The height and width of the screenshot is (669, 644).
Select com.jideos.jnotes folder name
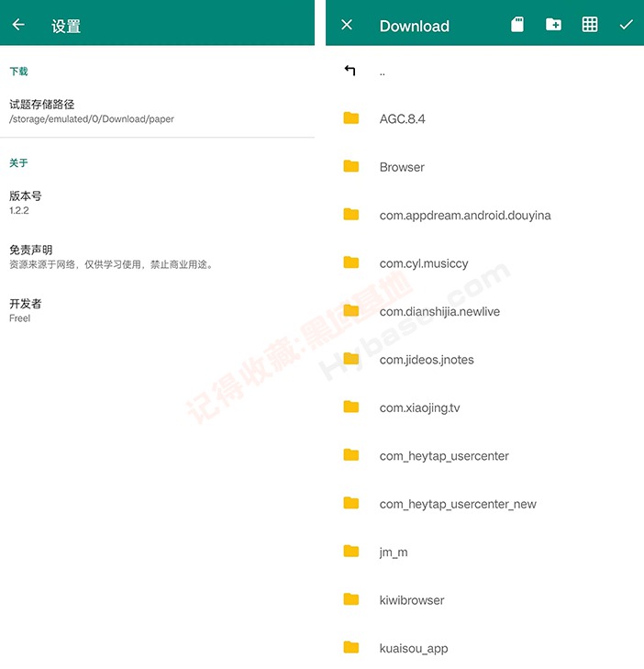pos(427,360)
